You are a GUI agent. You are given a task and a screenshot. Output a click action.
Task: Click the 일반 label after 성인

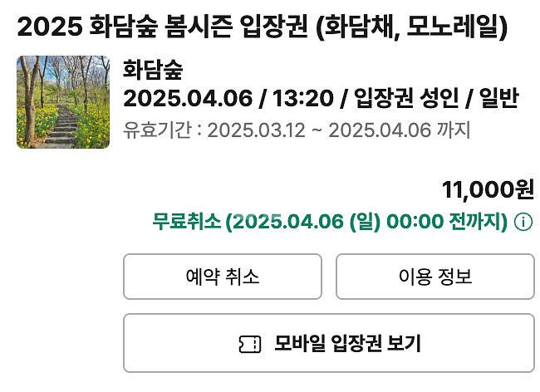pyautogui.click(x=499, y=99)
